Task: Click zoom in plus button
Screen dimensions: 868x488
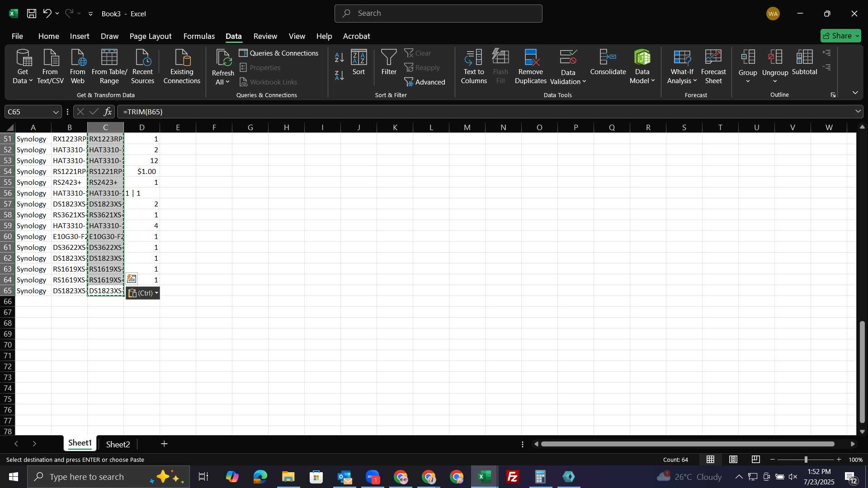Action: point(839,460)
